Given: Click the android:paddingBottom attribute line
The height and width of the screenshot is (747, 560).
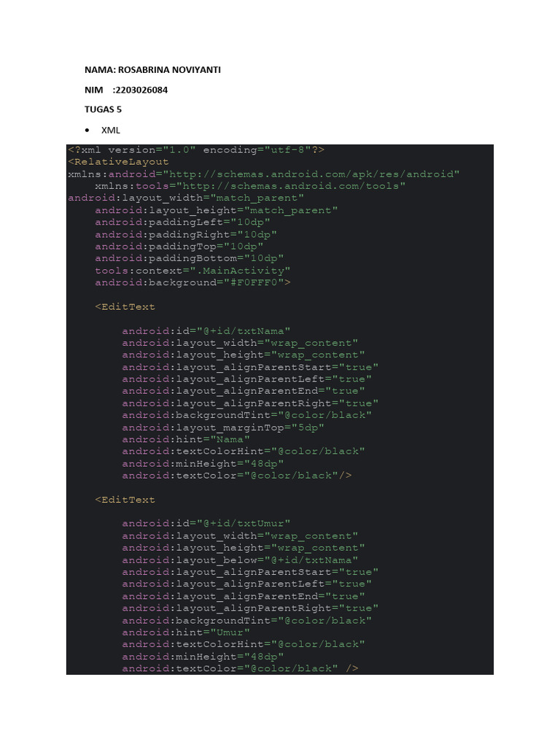Looking at the screenshot, I should [x=189, y=258].
